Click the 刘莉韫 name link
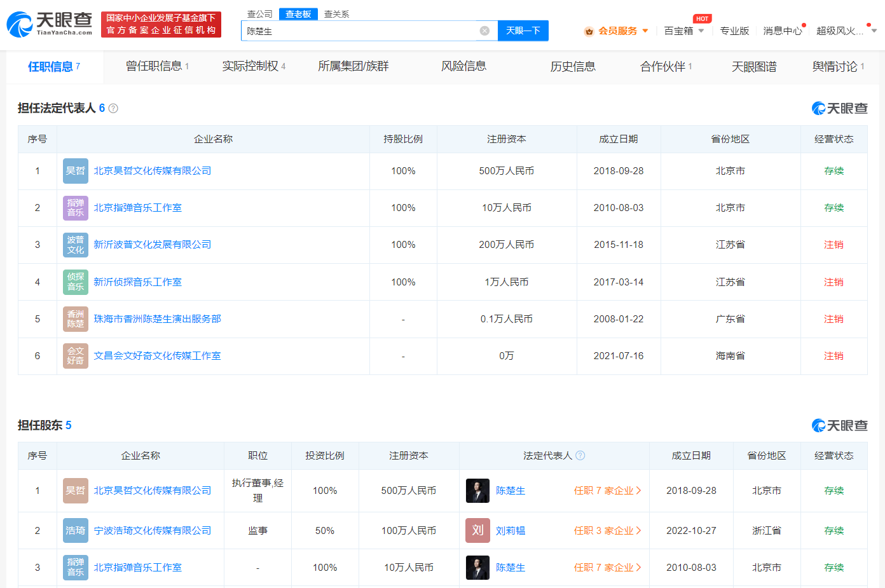The width and height of the screenshot is (885, 588). [x=511, y=531]
